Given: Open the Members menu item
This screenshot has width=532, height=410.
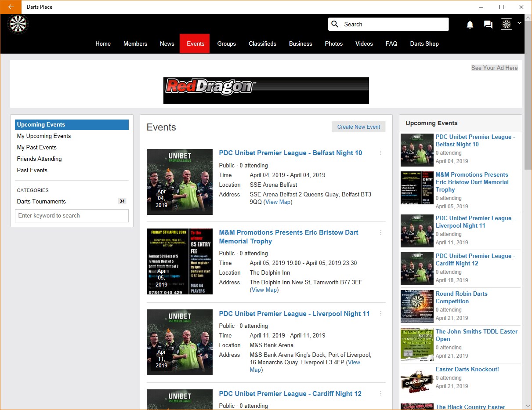Looking at the screenshot, I should (x=135, y=44).
